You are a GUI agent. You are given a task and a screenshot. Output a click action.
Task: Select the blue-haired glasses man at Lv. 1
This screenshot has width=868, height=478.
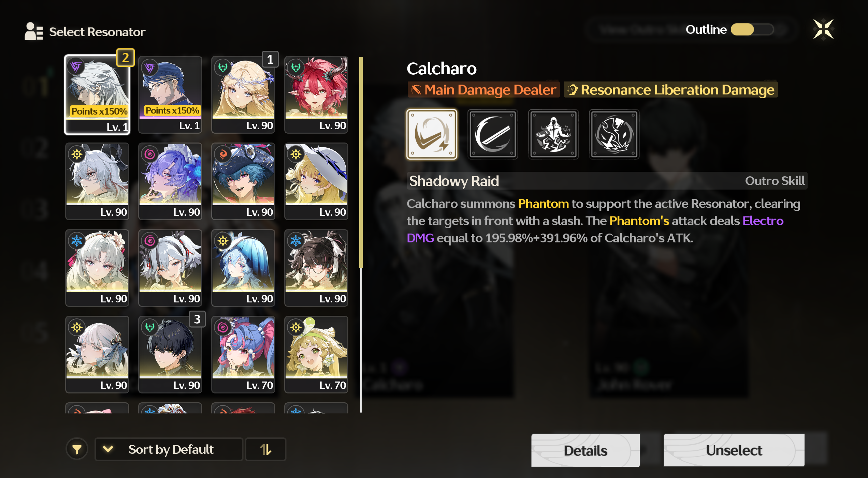tap(170, 95)
